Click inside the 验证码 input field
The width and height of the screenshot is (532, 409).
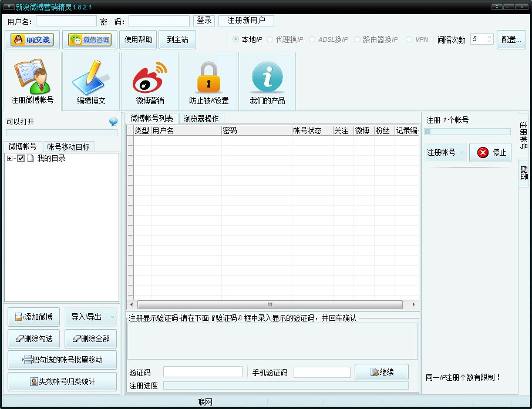click(x=203, y=371)
